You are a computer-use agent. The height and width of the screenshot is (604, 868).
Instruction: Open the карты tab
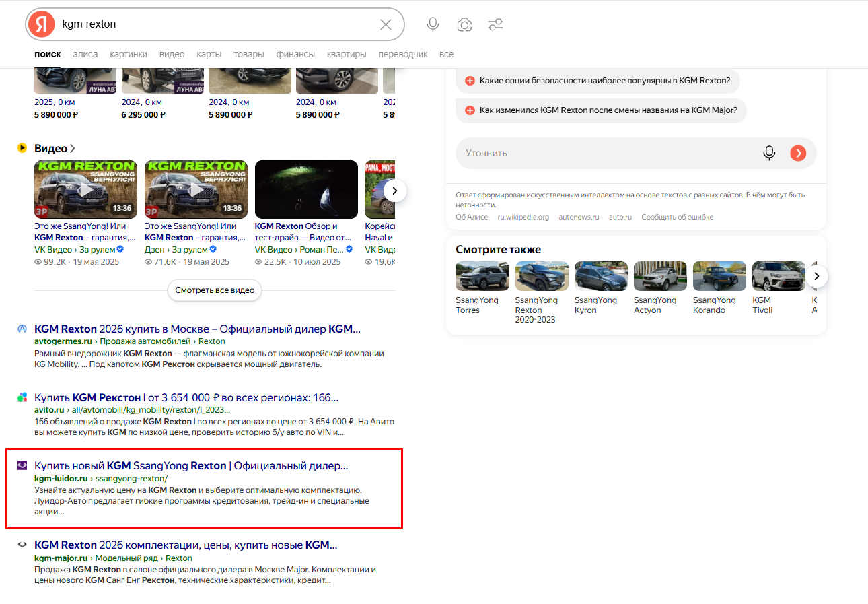pyautogui.click(x=209, y=54)
